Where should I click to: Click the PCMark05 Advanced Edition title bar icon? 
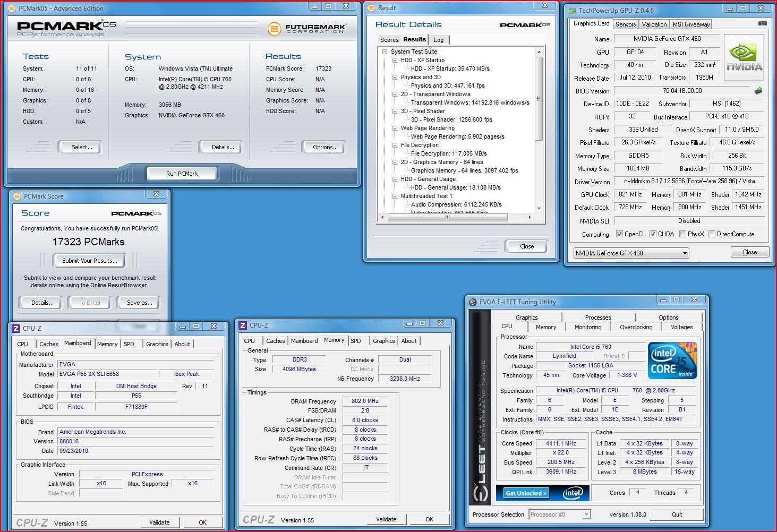pyautogui.click(x=12, y=8)
